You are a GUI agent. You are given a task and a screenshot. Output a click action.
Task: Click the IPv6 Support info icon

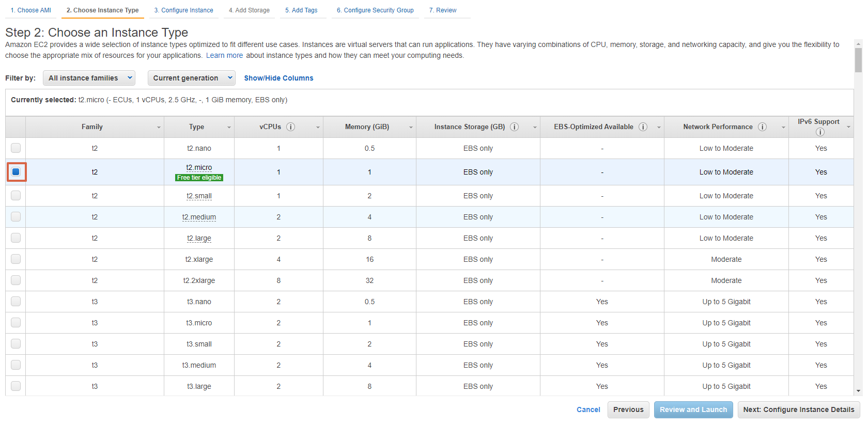point(820,132)
